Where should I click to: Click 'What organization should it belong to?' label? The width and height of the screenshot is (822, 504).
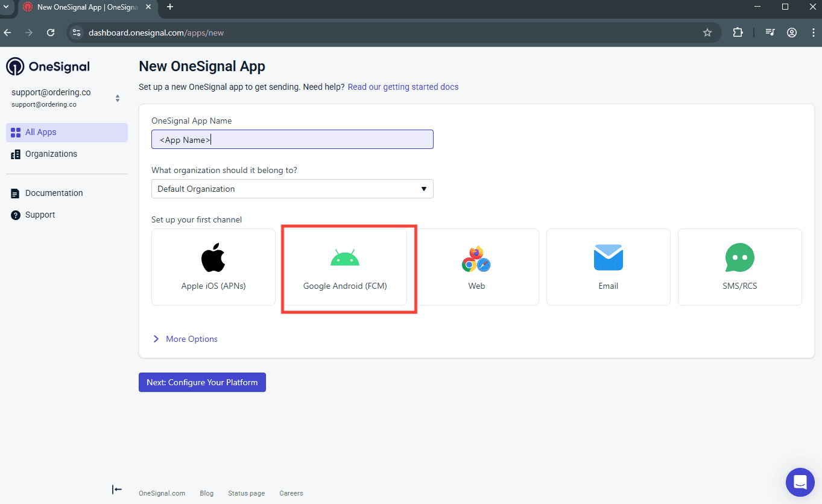click(224, 170)
